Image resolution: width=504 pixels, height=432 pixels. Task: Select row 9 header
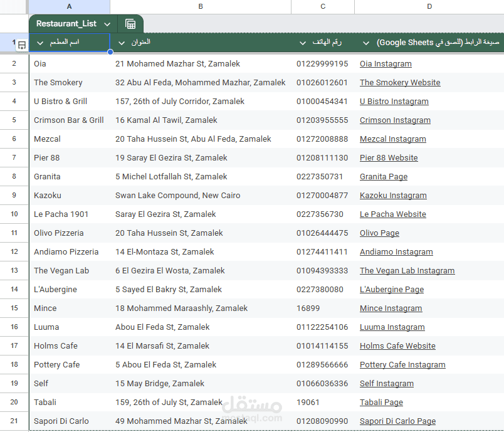14,196
